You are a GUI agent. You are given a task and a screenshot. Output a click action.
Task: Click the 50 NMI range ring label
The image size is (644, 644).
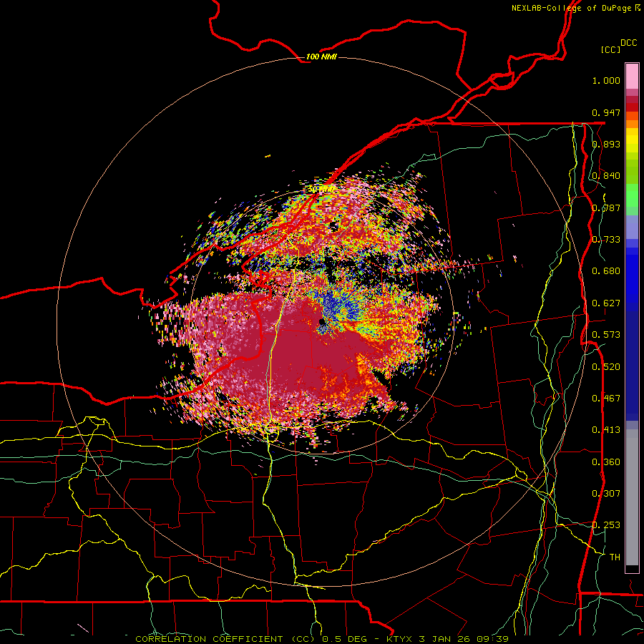[x=321, y=190]
